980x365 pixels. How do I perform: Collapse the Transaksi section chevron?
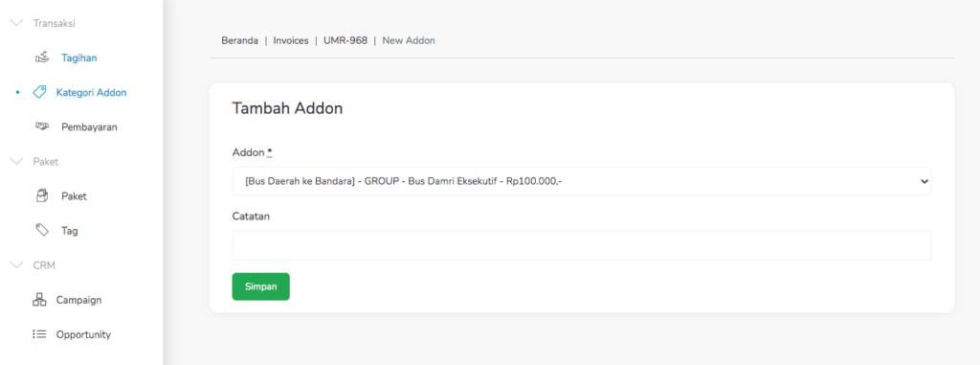point(17,23)
